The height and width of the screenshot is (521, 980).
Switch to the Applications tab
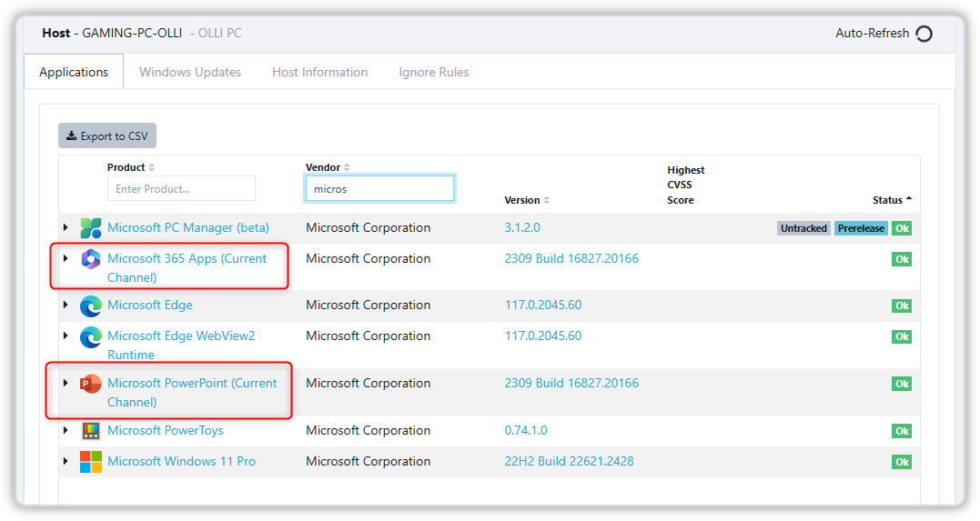[x=74, y=72]
